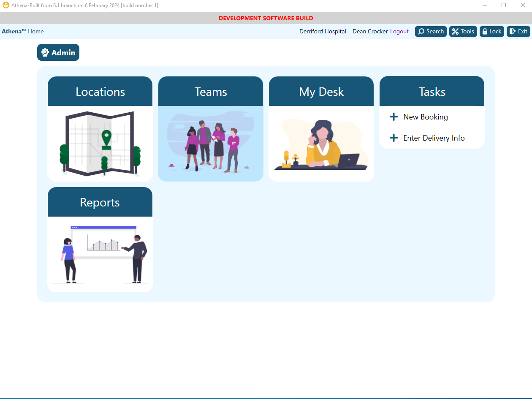
Task: Click the plus icon beside Enter Delivery Info
Action: click(394, 138)
